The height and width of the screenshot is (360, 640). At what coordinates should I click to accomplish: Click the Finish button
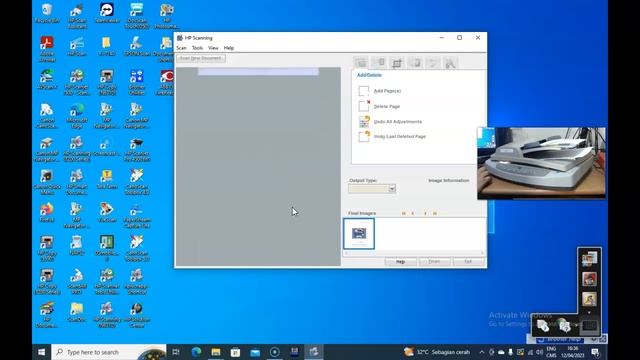(x=434, y=261)
